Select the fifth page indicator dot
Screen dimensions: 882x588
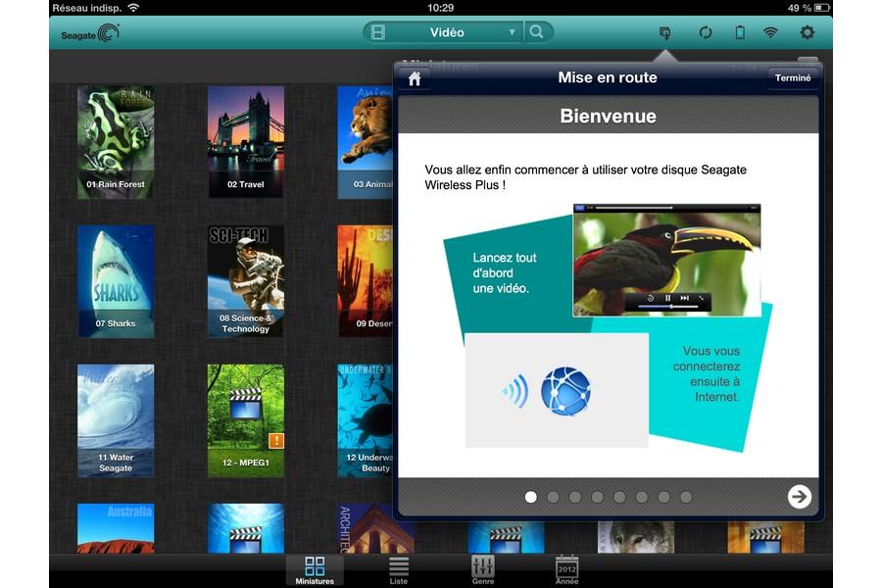point(619,497)
